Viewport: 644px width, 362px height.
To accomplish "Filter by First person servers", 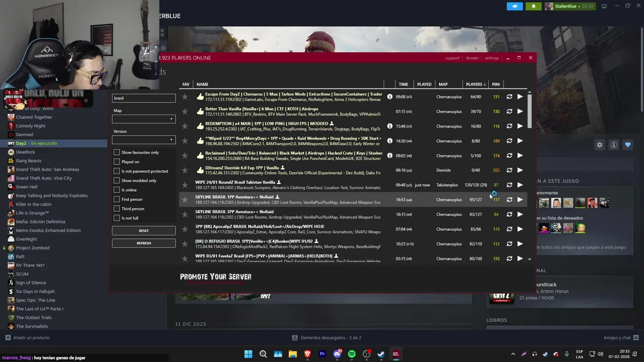I will 117,199.
